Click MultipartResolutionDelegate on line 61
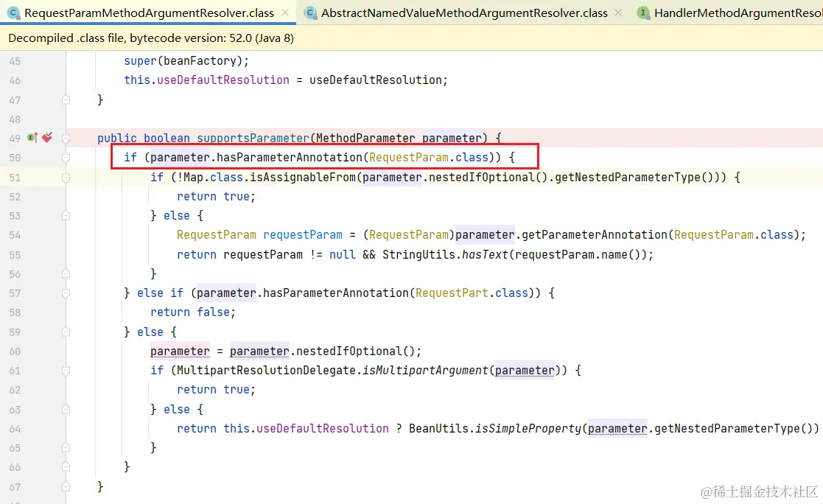Screen dimensions: 823x504 pos(266,371)
